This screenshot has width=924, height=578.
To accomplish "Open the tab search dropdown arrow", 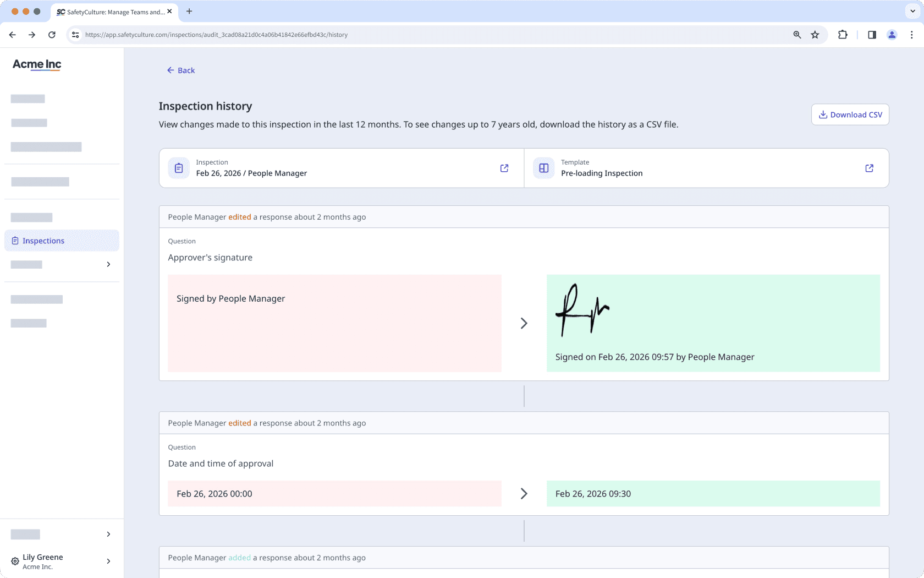I will tap(912, 11).
